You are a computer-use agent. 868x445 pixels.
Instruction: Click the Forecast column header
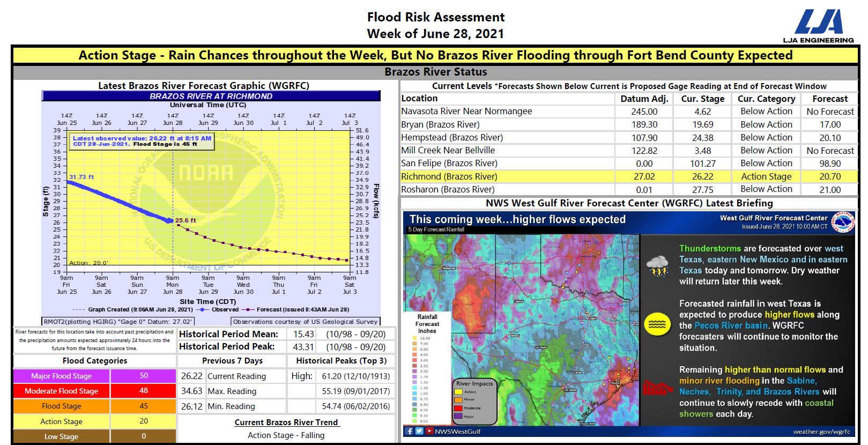click(x=830, y=99)
